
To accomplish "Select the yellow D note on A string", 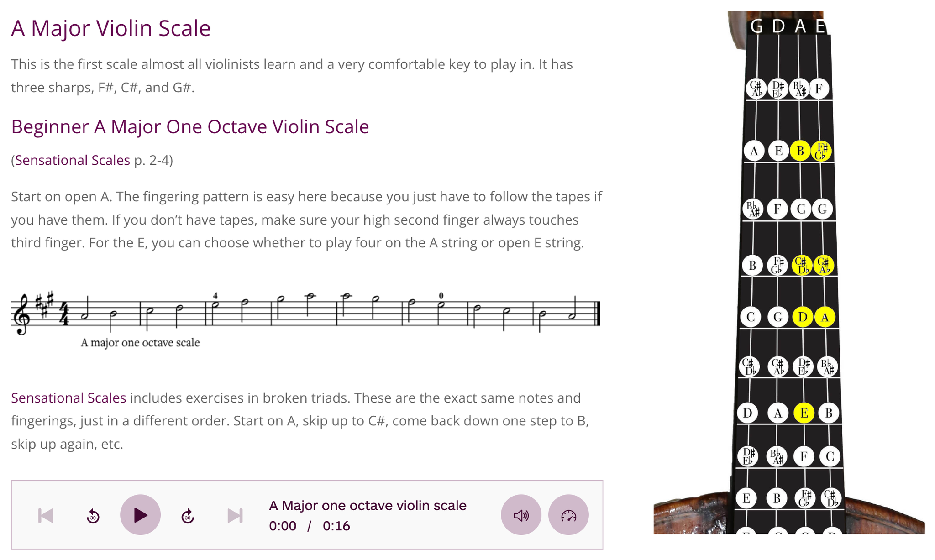I will tap(802, 317).
